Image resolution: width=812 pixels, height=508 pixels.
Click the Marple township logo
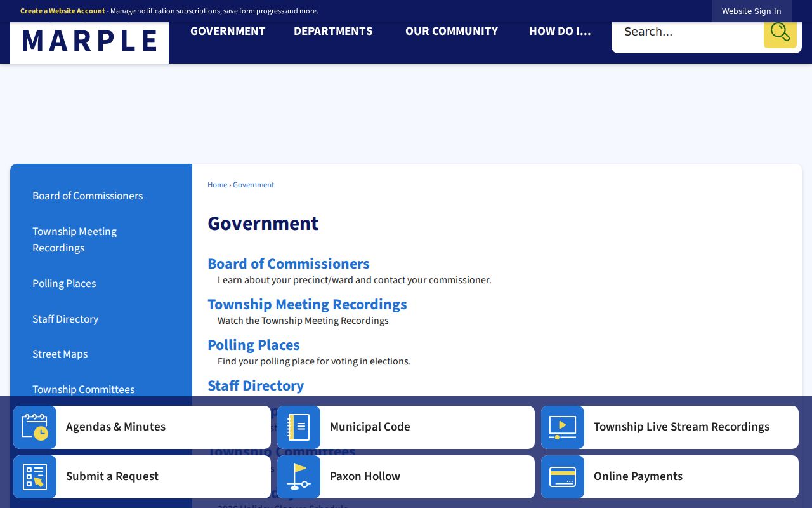[x=89, y=42]
